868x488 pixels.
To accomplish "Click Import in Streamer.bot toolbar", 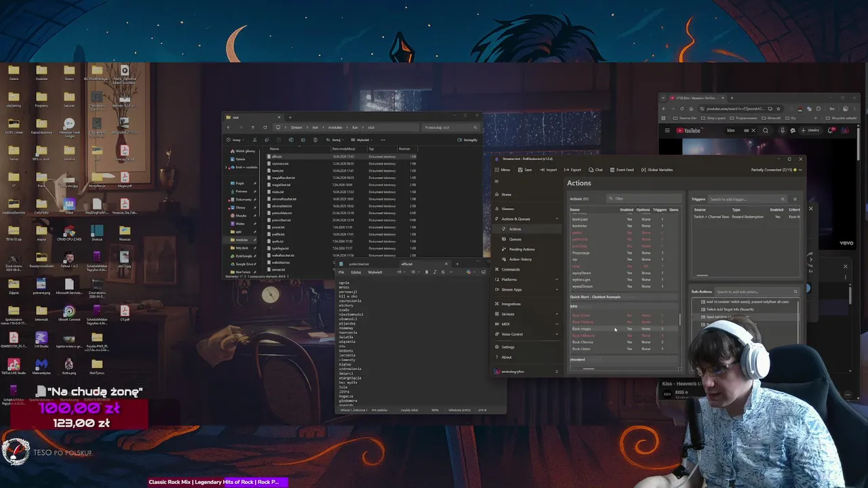I will coord(548,170).
